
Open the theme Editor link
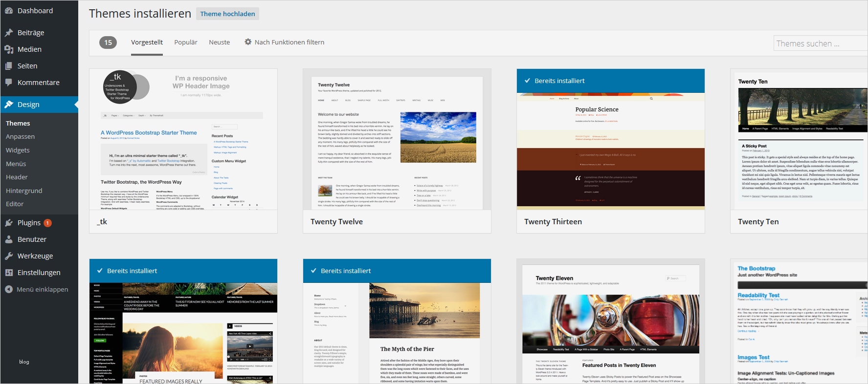pos(15,204)
